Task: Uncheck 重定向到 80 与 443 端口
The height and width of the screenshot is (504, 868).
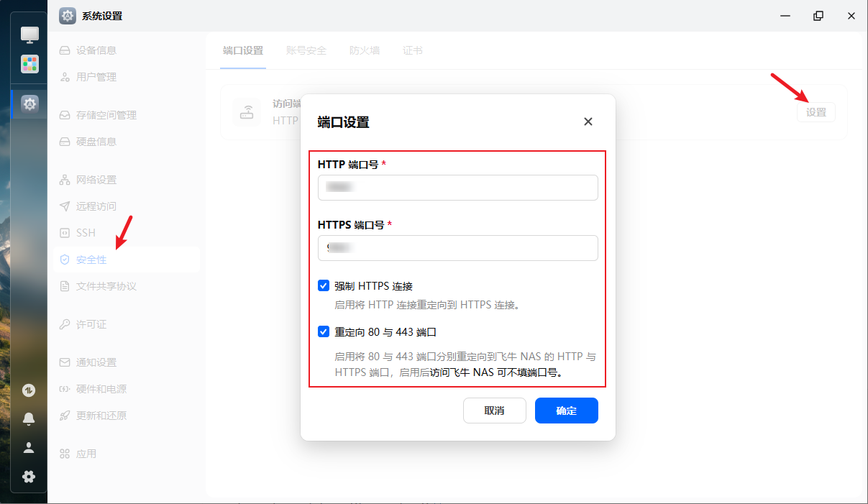Action: [x=324, y=332]
